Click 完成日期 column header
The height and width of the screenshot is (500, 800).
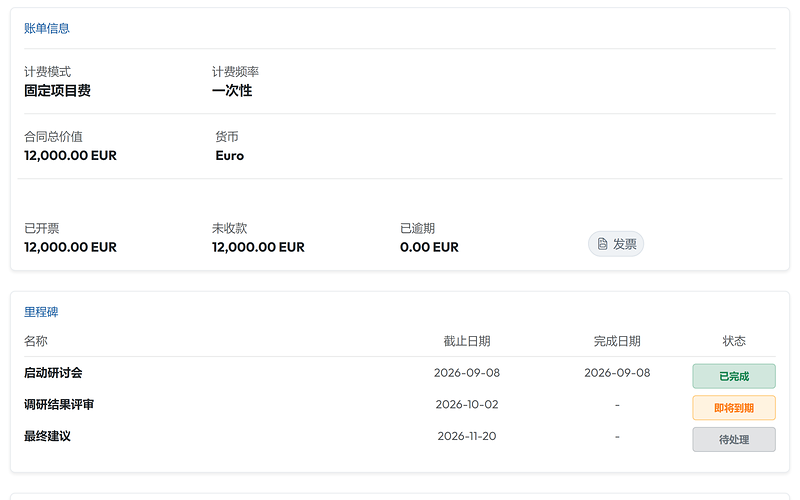617,341
